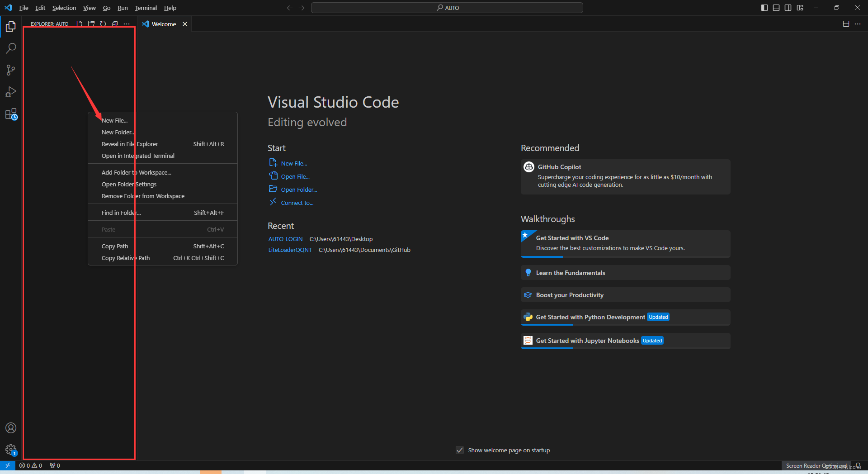Viewport: 868px width, 474px height.
Task: Click the New Folder icon in Explorer header
Action: pos(91,24)
